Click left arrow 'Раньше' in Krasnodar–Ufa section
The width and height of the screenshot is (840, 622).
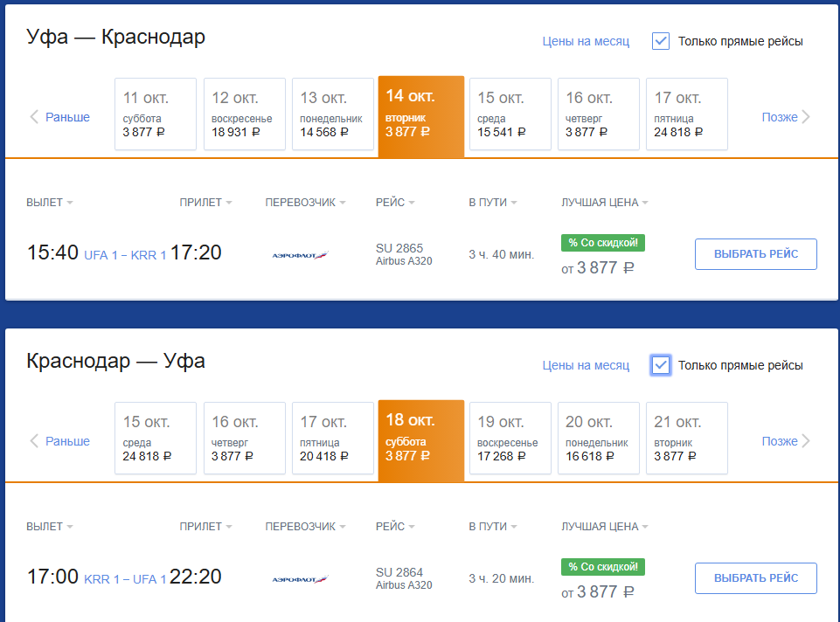[59, 441]
